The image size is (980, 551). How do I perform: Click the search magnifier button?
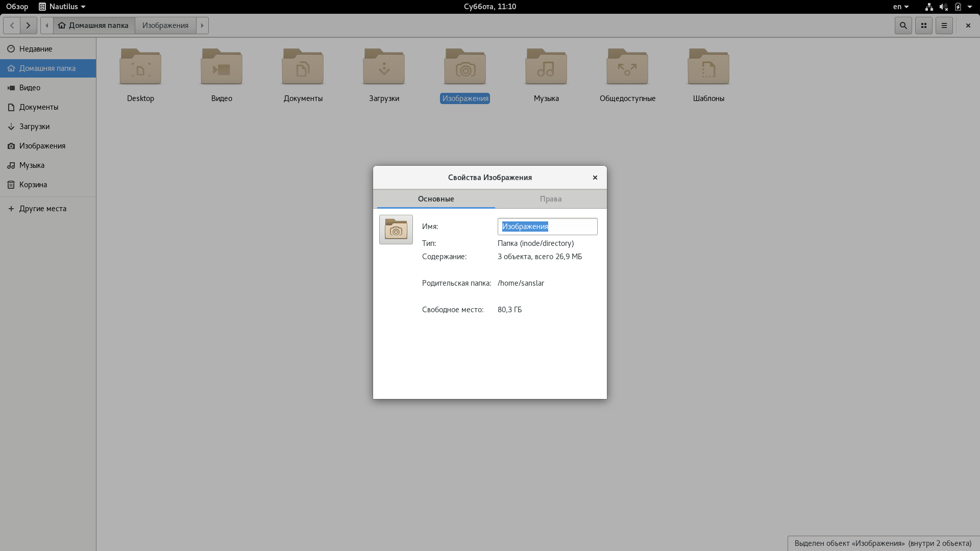[x=903, y=26]
